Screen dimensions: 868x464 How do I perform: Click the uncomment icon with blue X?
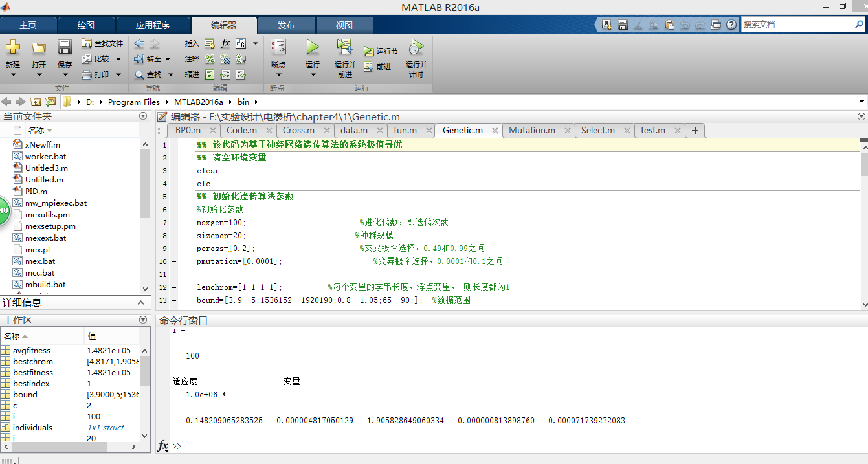[225, 59]
